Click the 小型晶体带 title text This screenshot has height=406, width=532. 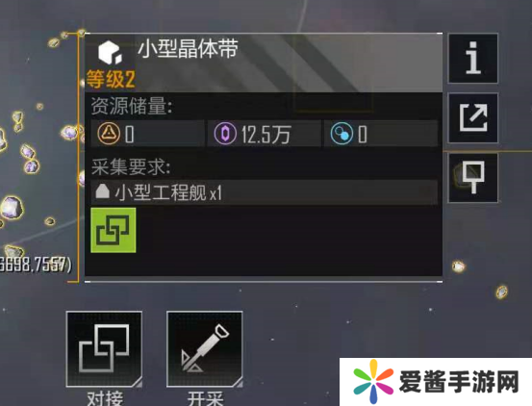[x=188, y=49]
